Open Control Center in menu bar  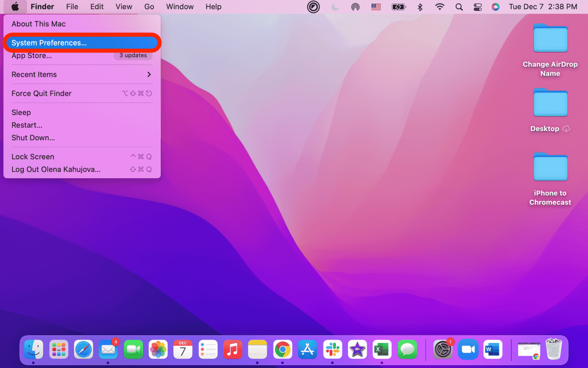tap(478, 7)
